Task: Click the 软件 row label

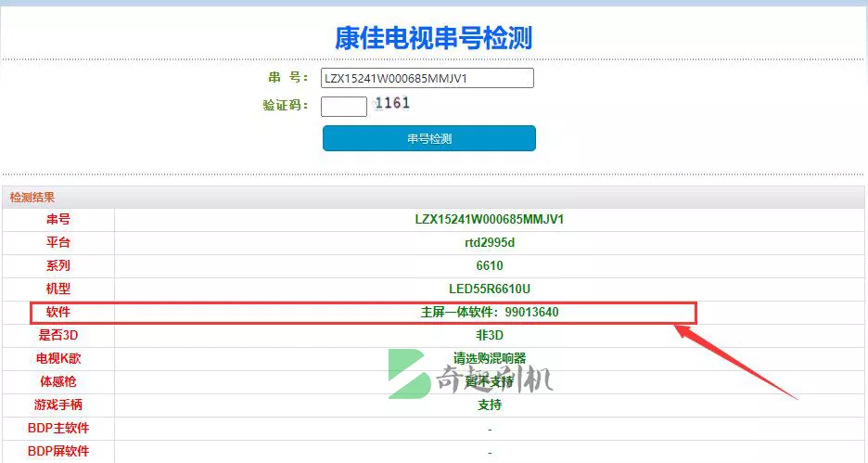Action: [x=58, y=313]
